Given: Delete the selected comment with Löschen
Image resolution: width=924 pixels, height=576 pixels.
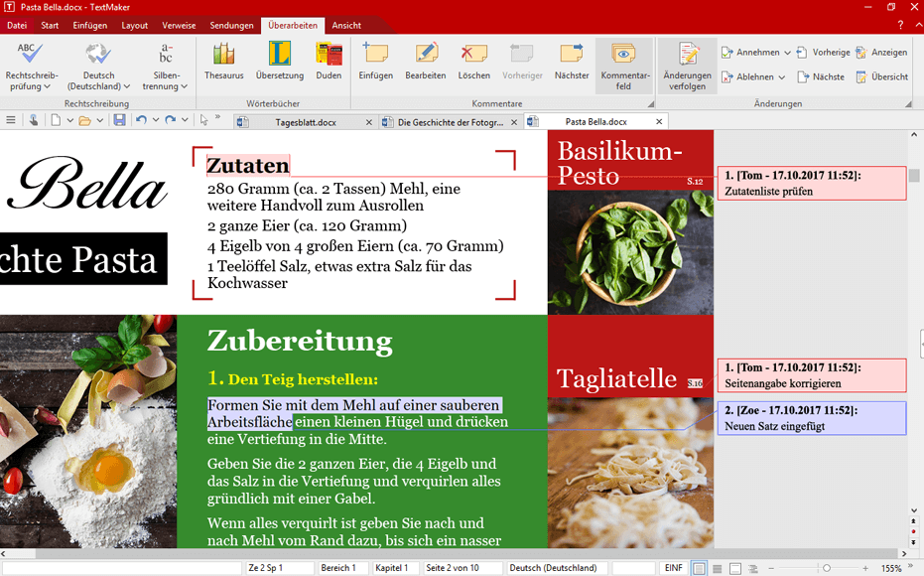Looking at the screenshot, I should pyautogui.click(x=473, y=62).
